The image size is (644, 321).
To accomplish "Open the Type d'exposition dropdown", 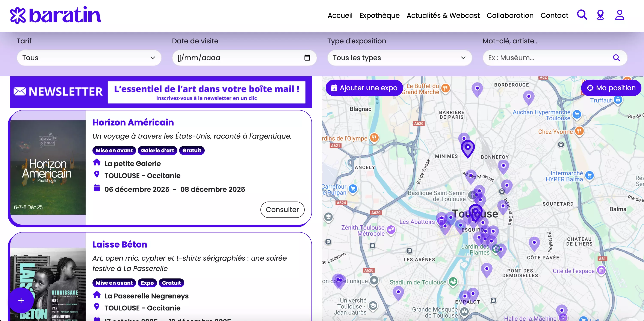I will (399, 58).
